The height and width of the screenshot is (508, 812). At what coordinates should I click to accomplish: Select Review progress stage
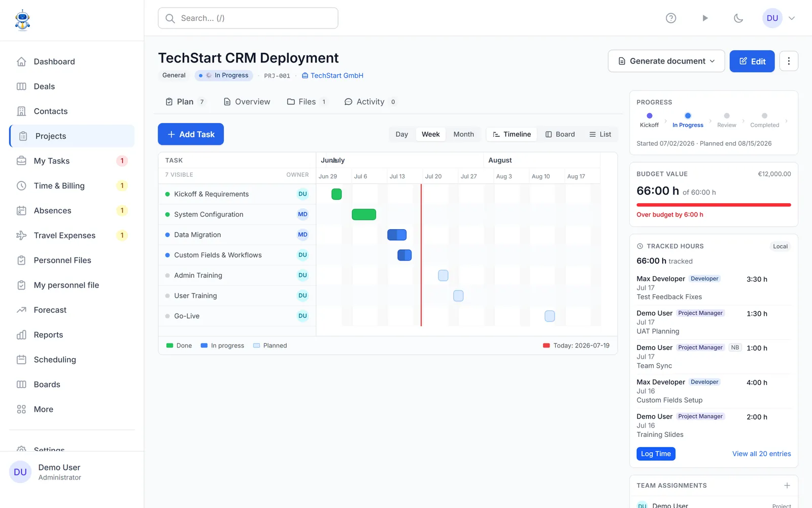(727, 120)
